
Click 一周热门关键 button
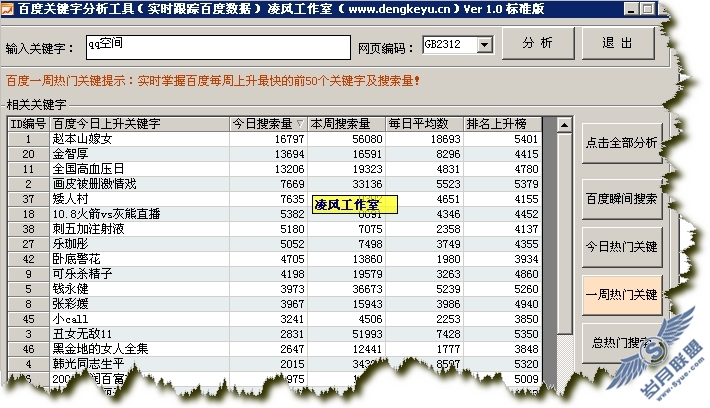pos(621,295)
